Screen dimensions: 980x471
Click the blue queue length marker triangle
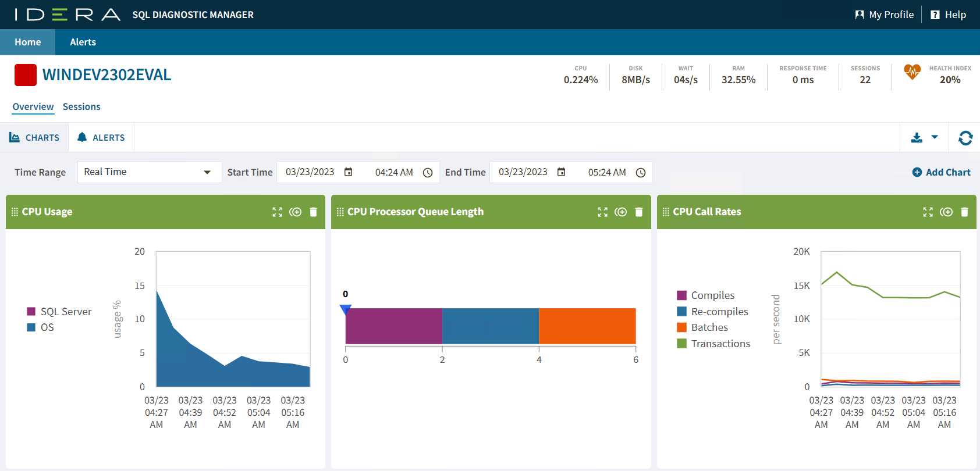coord(346,309)
